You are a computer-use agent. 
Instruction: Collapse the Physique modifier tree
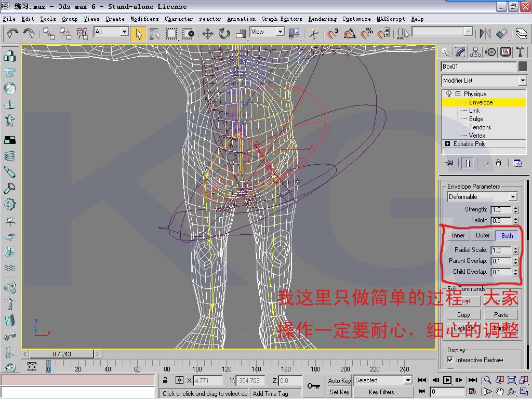point(458,94)
